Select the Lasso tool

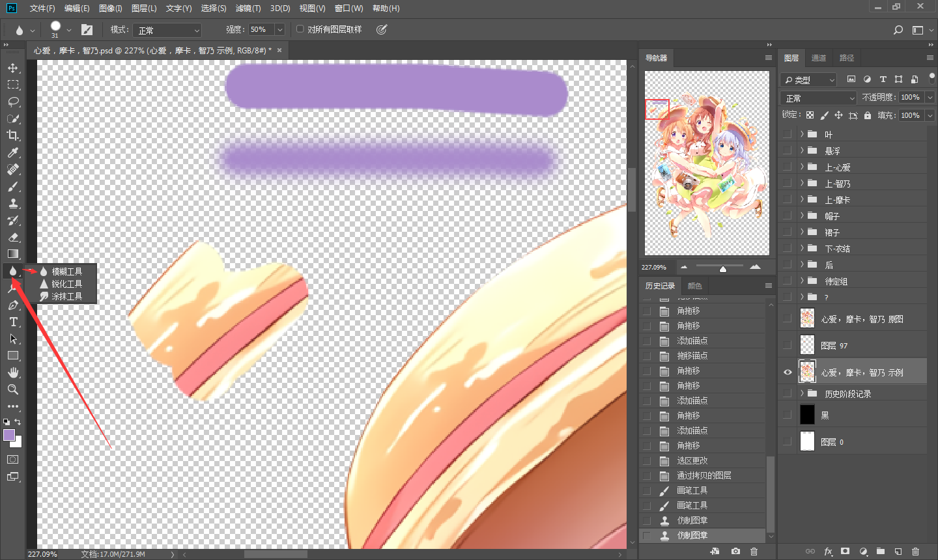pyautogui.click(x=13, y=102)
